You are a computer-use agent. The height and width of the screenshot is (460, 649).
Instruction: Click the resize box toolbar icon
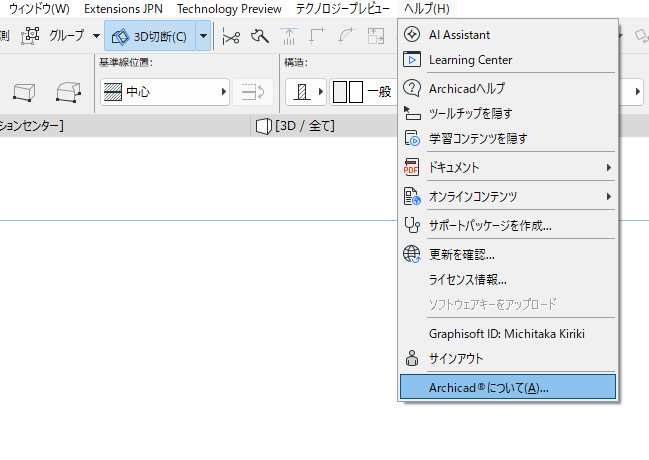(x=376, y=36)
